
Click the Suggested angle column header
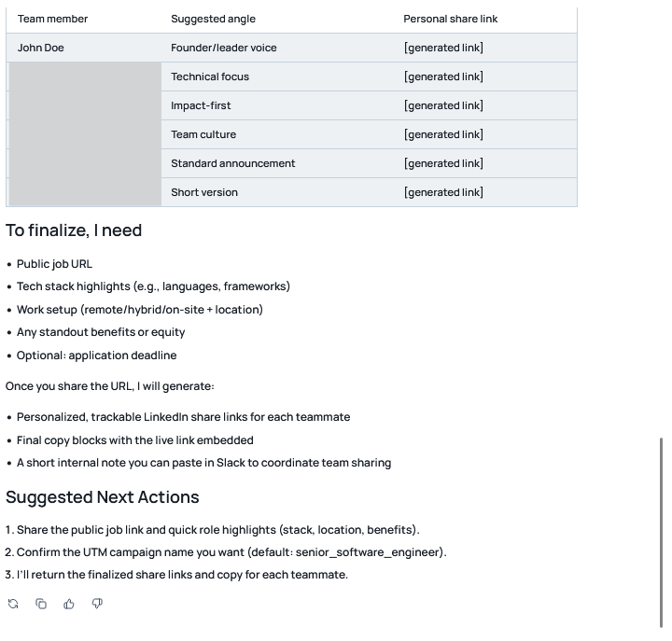(213, 19)
